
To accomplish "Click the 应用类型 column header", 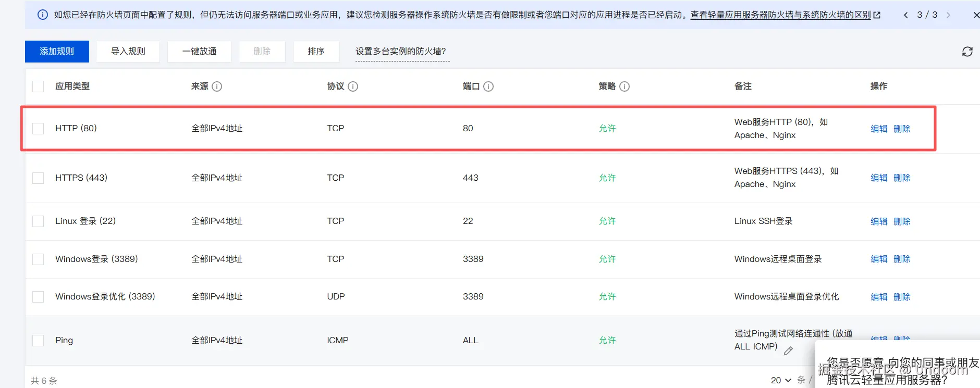I will pyautogui.click(x=72, y=86).
